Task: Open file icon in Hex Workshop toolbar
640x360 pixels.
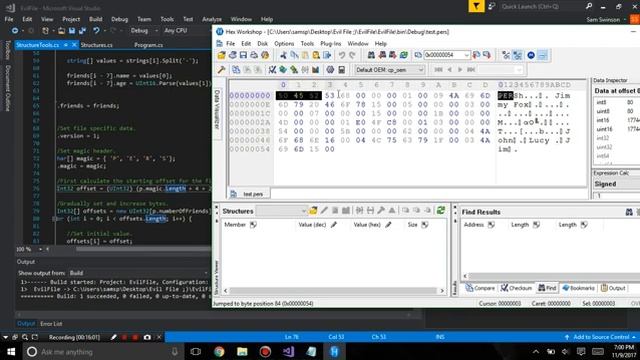Action: coord(222,55)
